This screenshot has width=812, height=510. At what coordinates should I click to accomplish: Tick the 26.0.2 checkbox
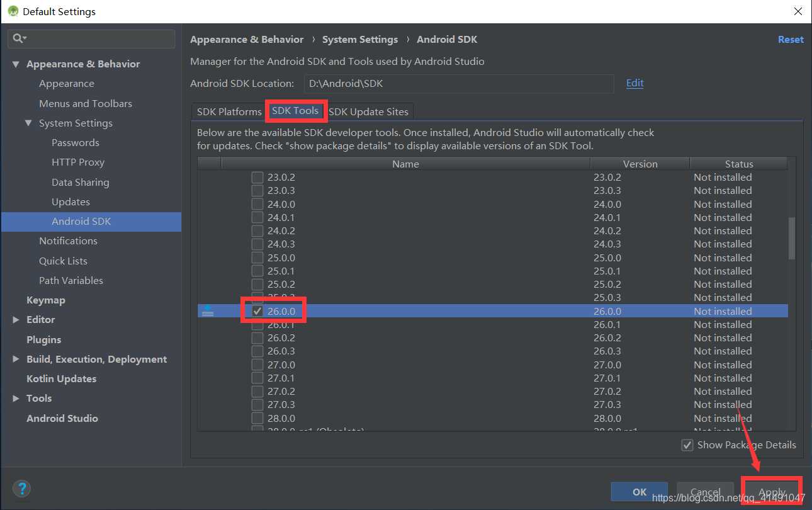(257, 337)
